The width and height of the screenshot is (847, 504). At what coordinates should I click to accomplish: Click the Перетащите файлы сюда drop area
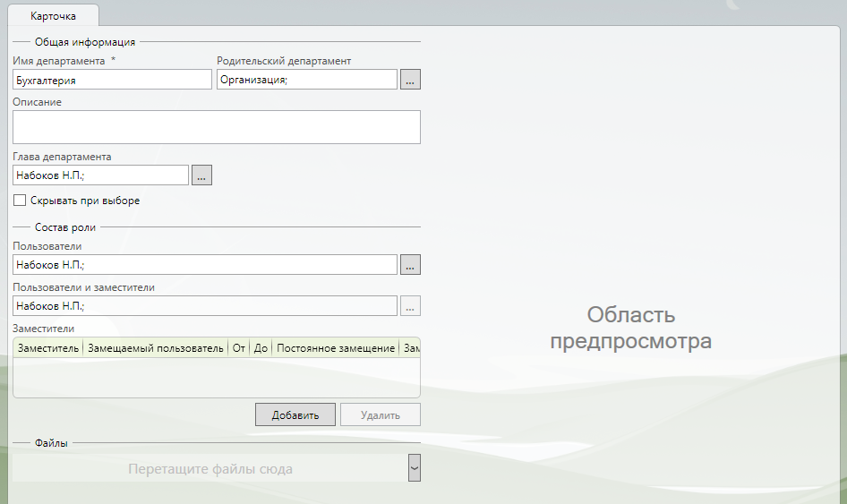[210, 469]
